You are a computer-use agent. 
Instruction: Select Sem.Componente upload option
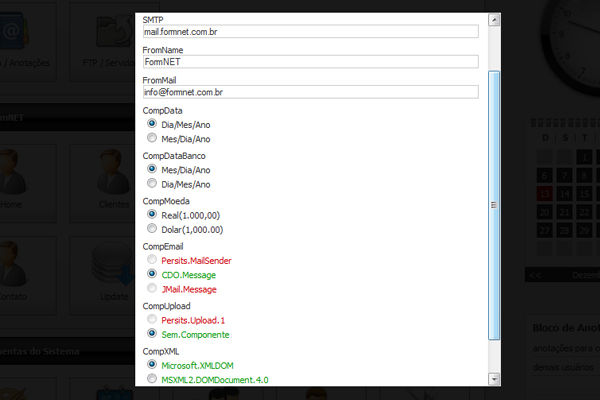point(152,333)
